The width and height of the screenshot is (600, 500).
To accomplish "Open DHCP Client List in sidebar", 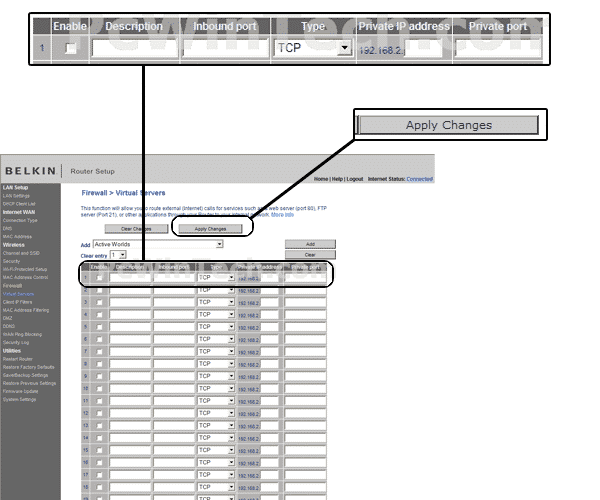I will tap(19, 204).
